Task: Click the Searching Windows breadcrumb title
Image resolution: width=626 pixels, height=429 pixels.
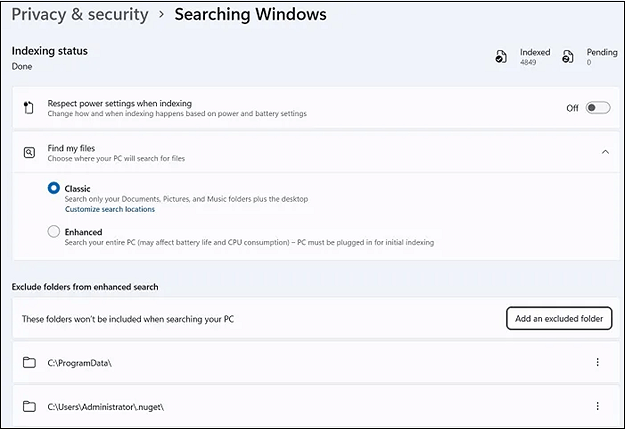Action: (250, 15)
